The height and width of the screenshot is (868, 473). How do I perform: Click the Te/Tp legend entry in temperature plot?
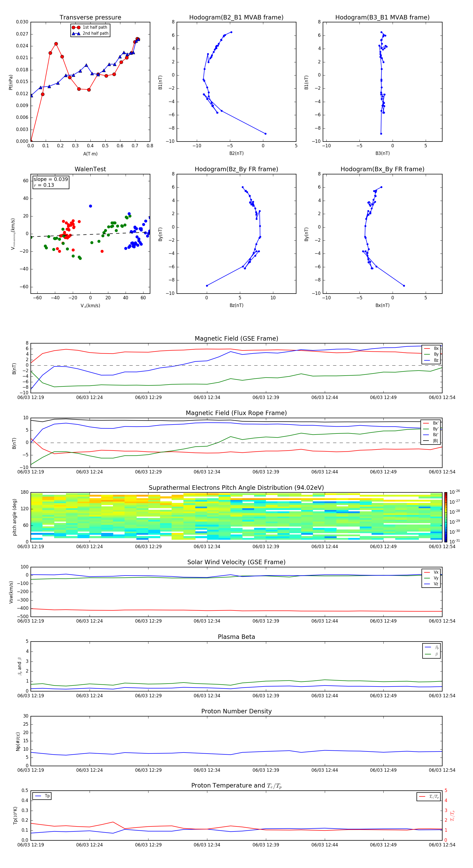click(429, 796)
